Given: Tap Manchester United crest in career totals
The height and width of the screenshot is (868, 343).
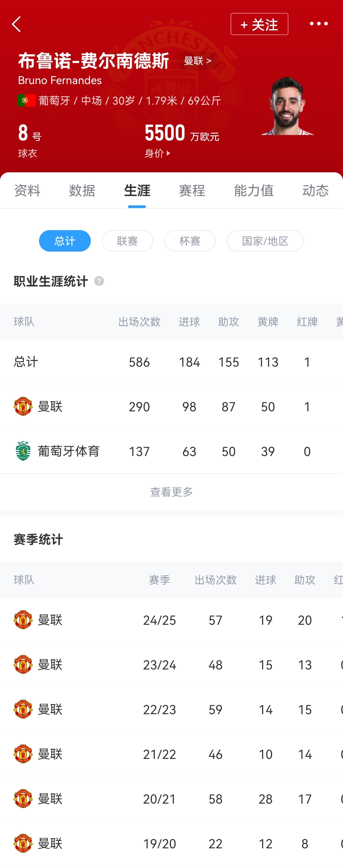Looking at the screenshot, I should [23, 406].
